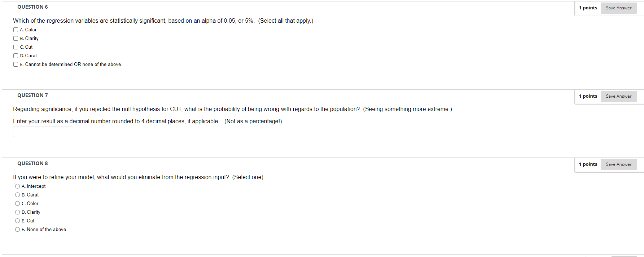Select the 'E. Cut' answer in Question 8
Screen dimensions: 644x257
17,221
